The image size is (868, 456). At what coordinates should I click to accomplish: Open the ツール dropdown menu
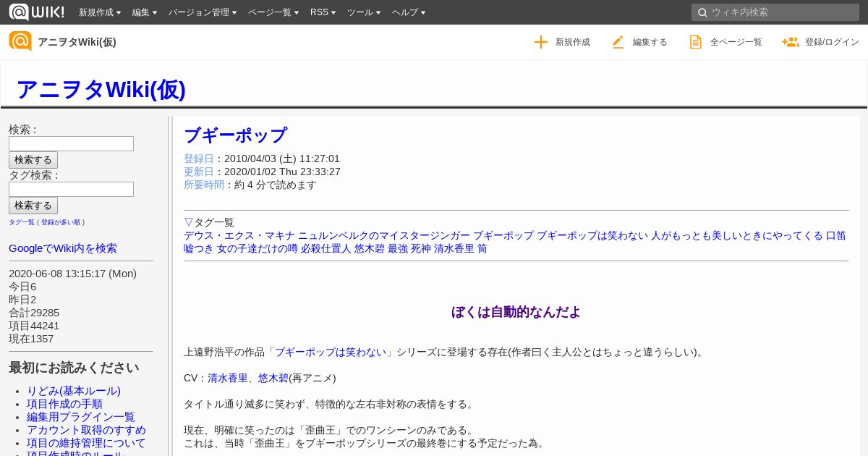point(364,12)
